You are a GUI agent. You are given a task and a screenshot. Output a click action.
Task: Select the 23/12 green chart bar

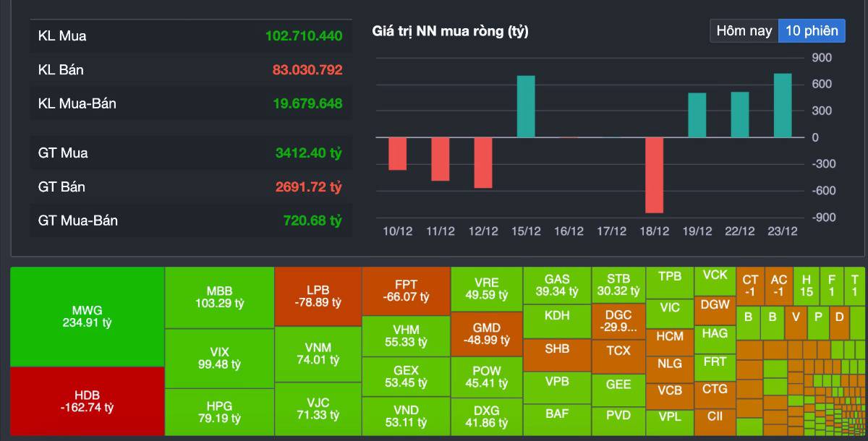tap(783, 106)
